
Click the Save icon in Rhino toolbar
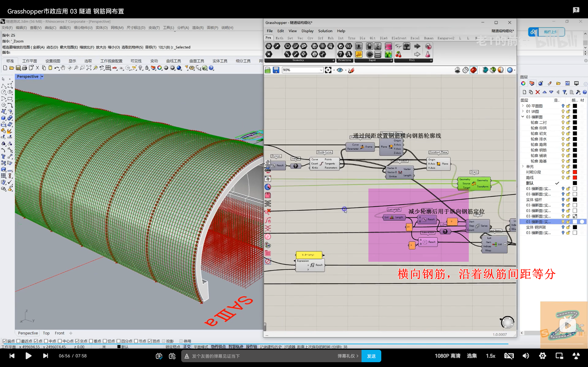click(x=18, y=68)
